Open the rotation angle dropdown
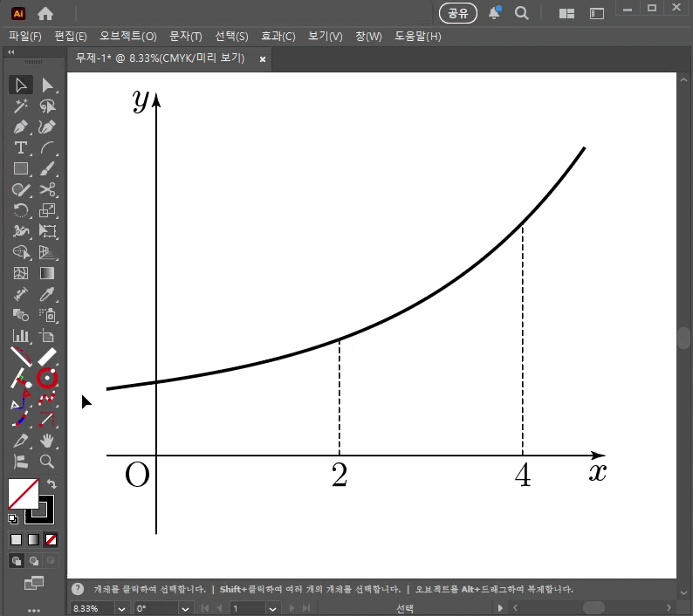This screenshot has width=693, height=616. coord(186,609)
